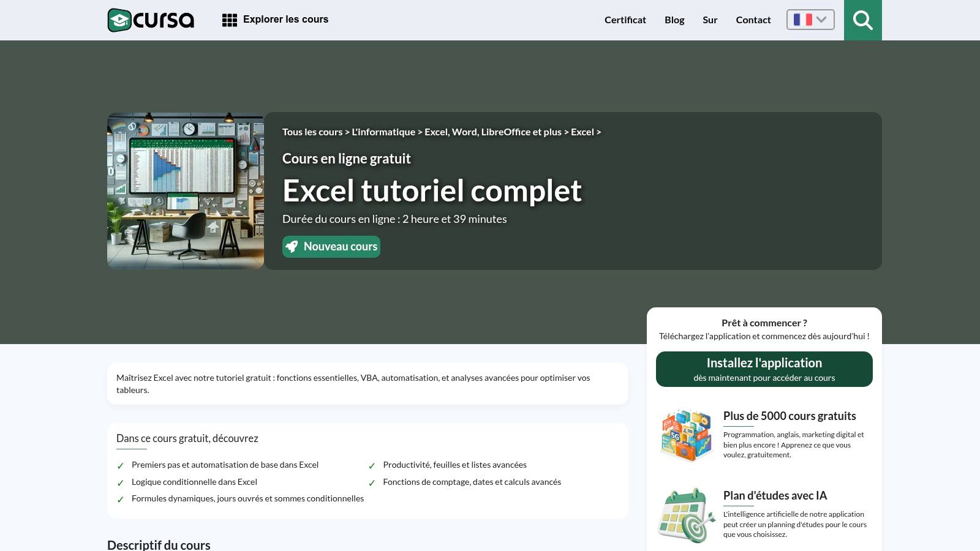Click the Cursa logo to go home
The height and width of the screenshot is (551, 980).
click(x=150, y=20)
